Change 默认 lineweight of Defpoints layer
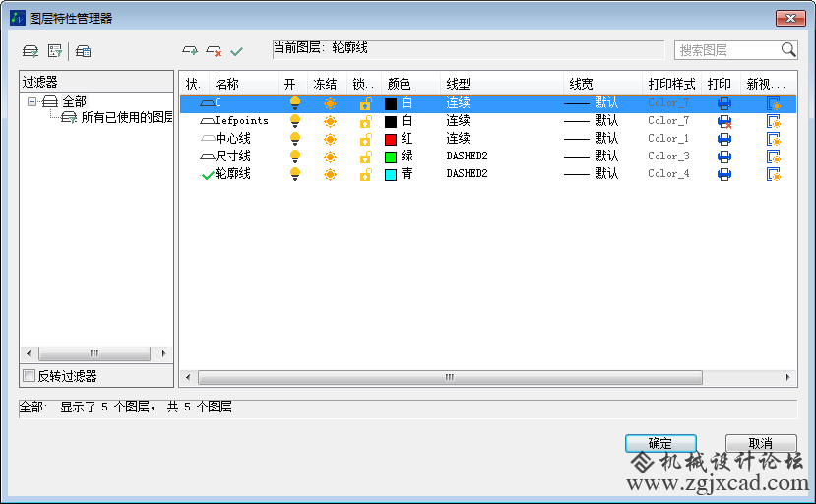This screenshot has height=504, width=816. pos(592,121)
